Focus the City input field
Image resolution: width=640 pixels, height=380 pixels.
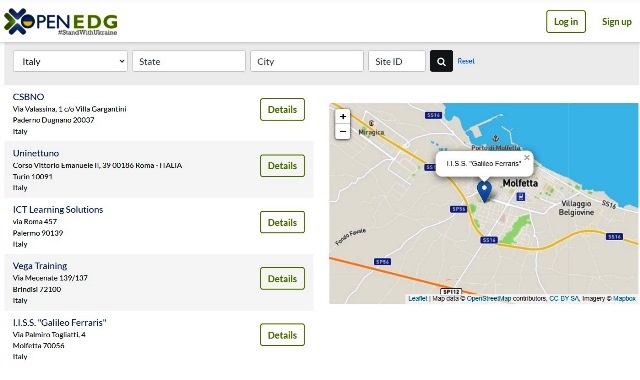coord(307,61)
